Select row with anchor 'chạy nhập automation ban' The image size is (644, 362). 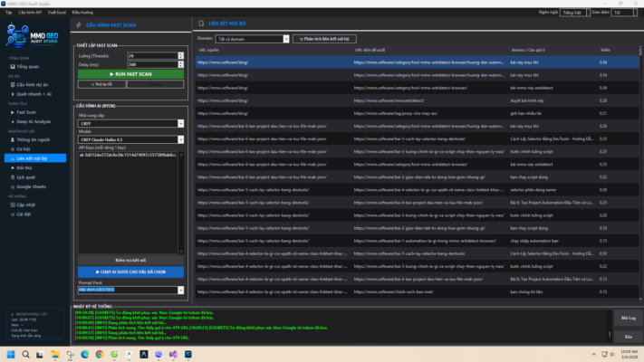(417, 241)
